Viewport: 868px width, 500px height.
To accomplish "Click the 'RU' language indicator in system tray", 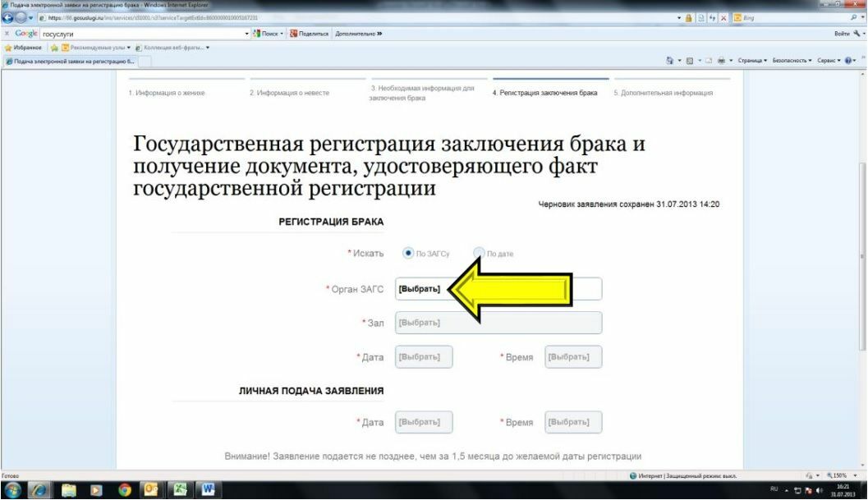I will pos(774,489).
